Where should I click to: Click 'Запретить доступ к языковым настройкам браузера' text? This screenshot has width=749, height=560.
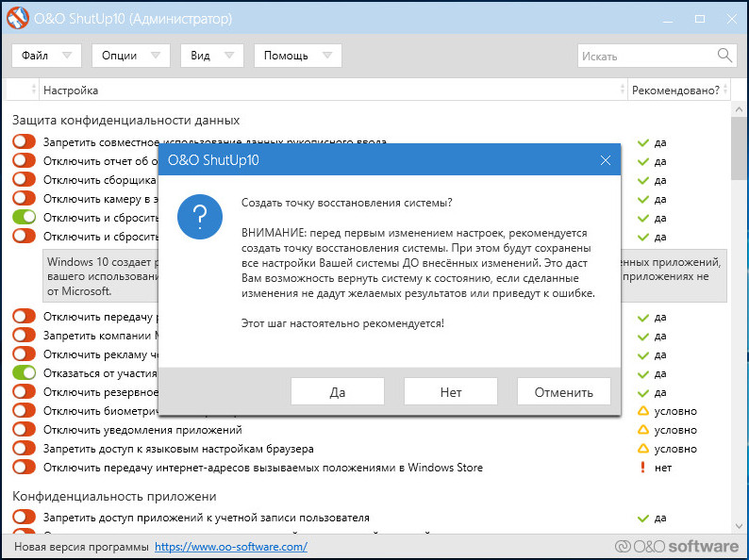[x=178, y=449]
